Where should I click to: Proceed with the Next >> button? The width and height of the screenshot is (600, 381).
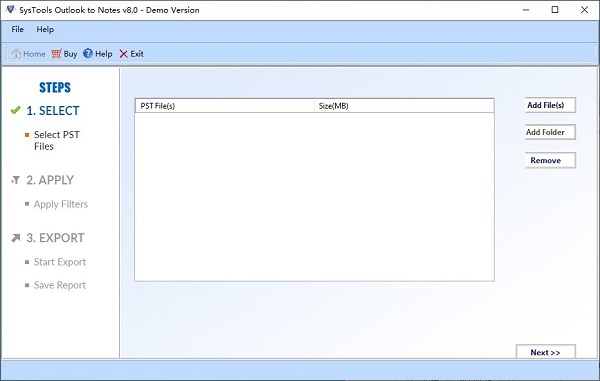point(545,352)
